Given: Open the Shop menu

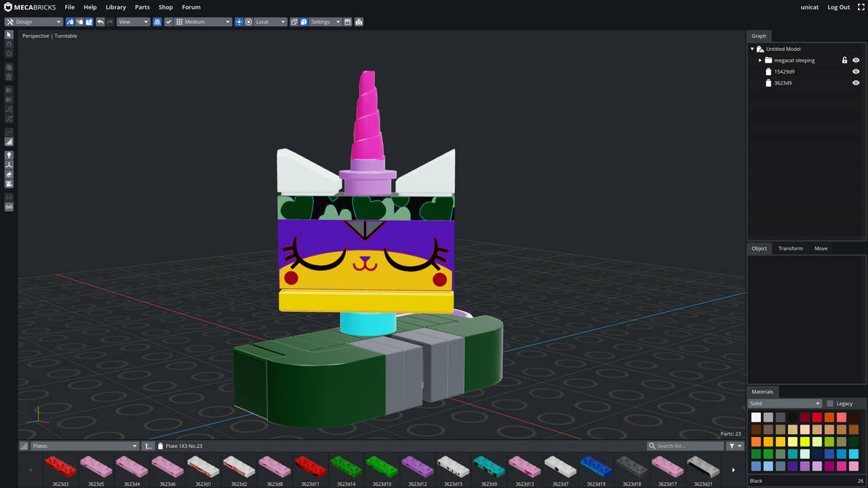Looking at the screenshot, I should [x=165, y=7].
